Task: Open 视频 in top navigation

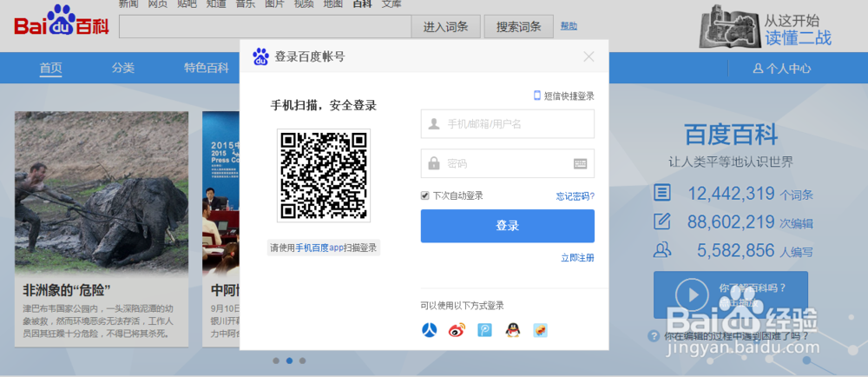Action: tap(304, 3)
